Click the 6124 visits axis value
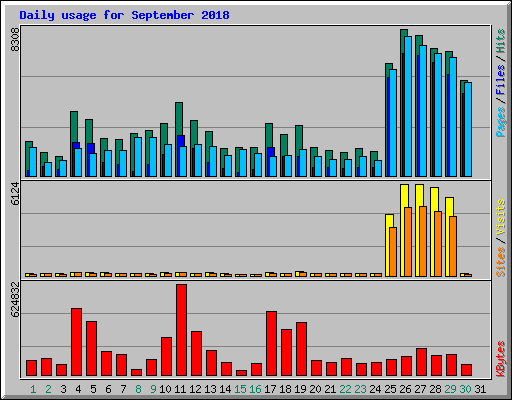Image resolution: width=512 pixels, height=400 pixels. tap(15, 194)
